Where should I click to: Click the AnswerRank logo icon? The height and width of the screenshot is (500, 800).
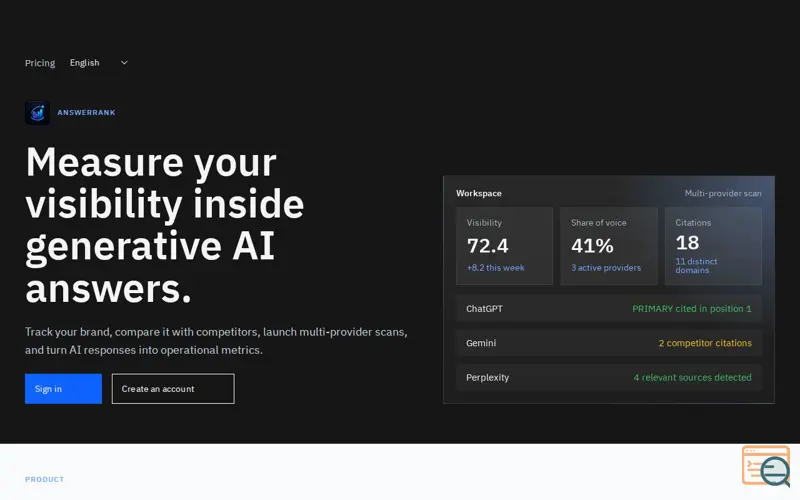coord(37,112)
